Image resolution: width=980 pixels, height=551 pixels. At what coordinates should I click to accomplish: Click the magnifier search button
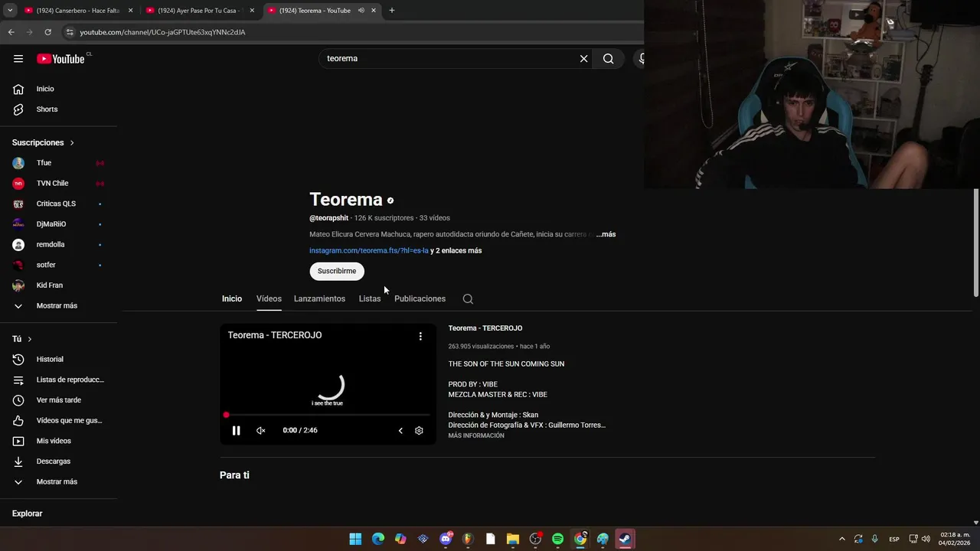(x=608, y=59)
